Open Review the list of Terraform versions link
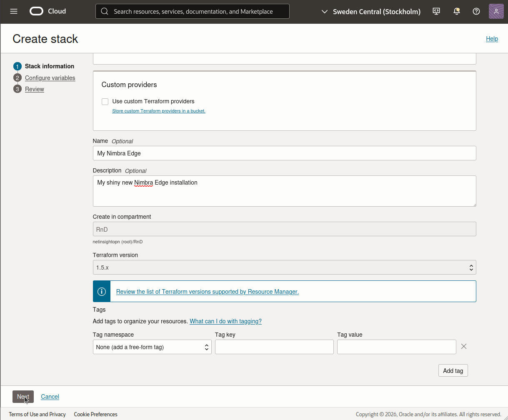508x420 pixels. tap(208, 292)
